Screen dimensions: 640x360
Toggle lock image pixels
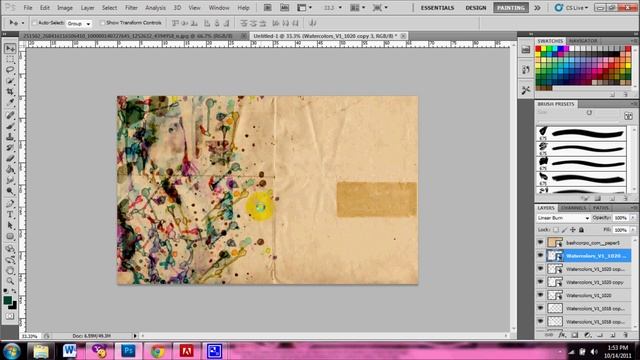564,230
